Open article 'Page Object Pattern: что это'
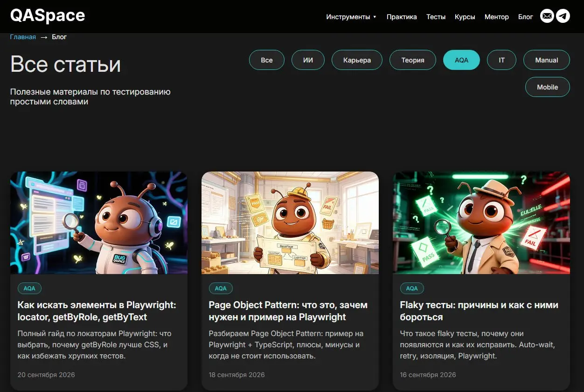This screenshot has height=392, width=584. point(288,311)
